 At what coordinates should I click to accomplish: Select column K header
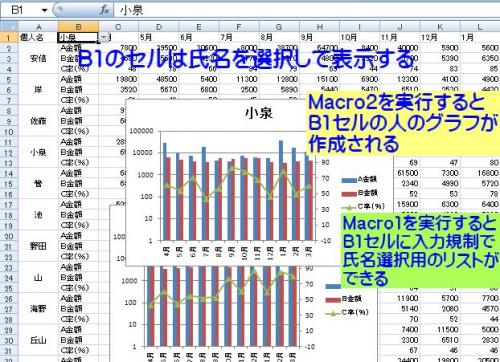tap(440, 27)
